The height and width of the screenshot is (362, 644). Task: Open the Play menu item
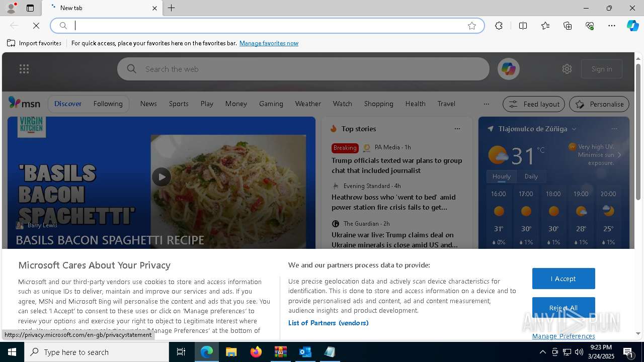pos(207,104)
